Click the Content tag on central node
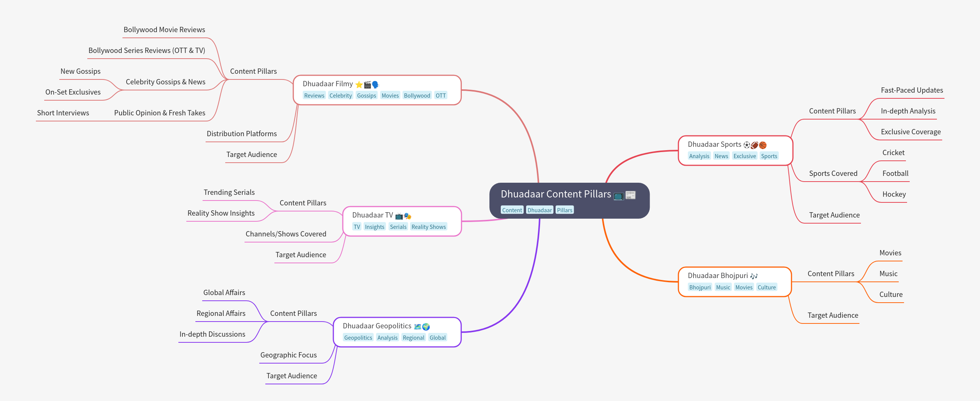 (512, 210)
